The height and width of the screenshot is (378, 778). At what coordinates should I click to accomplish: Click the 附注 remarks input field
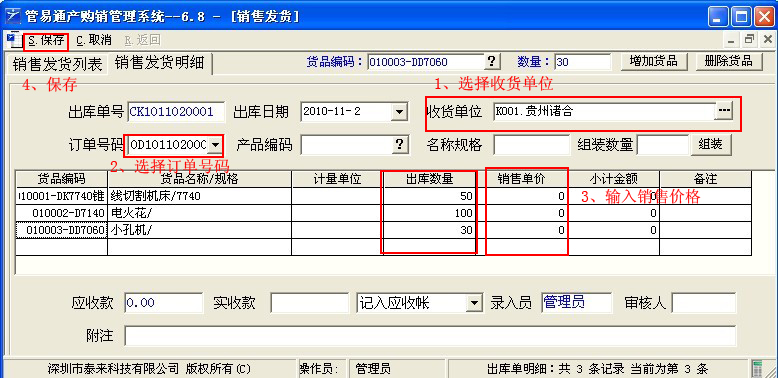coord(430,336)
